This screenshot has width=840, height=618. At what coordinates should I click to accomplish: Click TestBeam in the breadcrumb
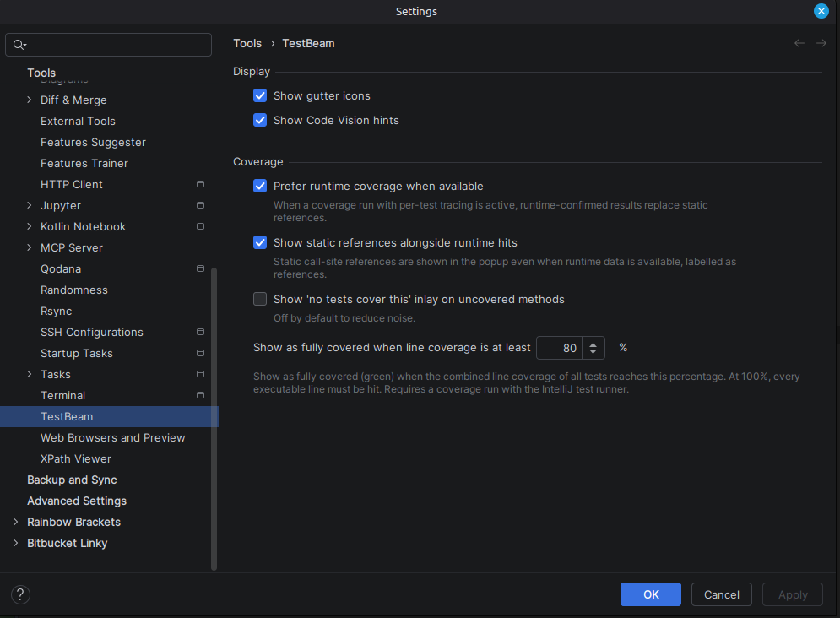pyautogui.click(x=308, y=43)
